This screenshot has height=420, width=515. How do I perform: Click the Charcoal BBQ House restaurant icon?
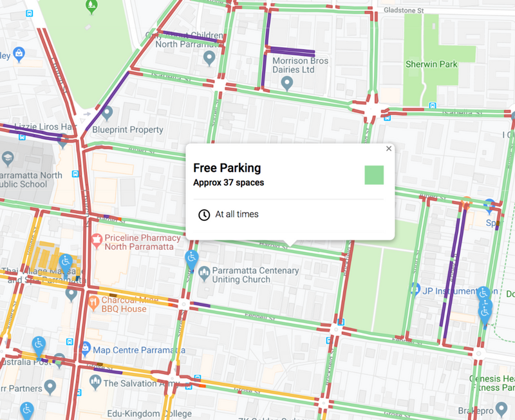[x=93, y=303]
